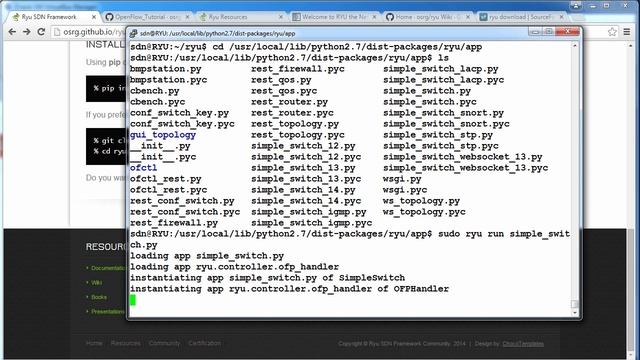Open the Wiki link in Resources

point(96,282)
